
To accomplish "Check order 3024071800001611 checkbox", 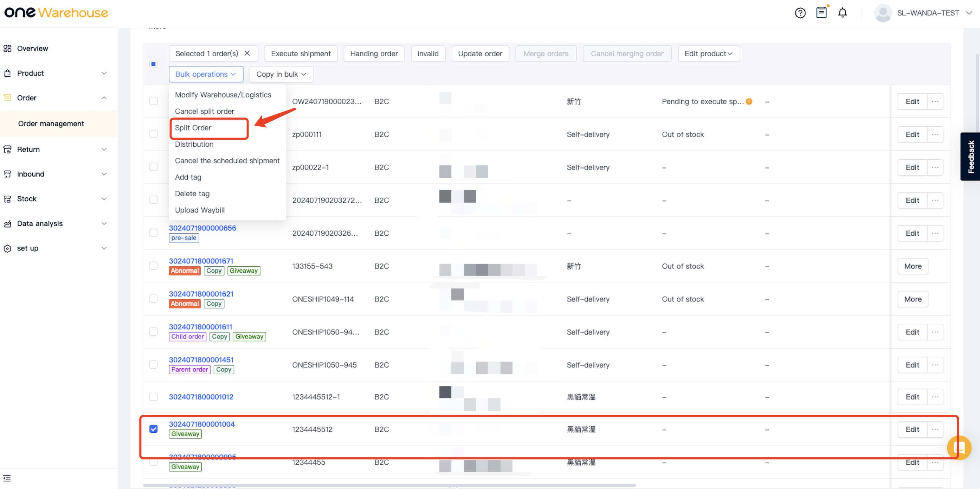I will point(153,332).
